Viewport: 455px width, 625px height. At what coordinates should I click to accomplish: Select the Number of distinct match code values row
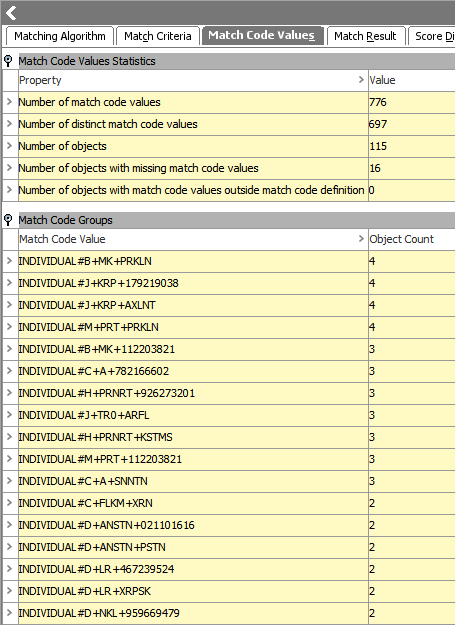click(x=229, y=124)
